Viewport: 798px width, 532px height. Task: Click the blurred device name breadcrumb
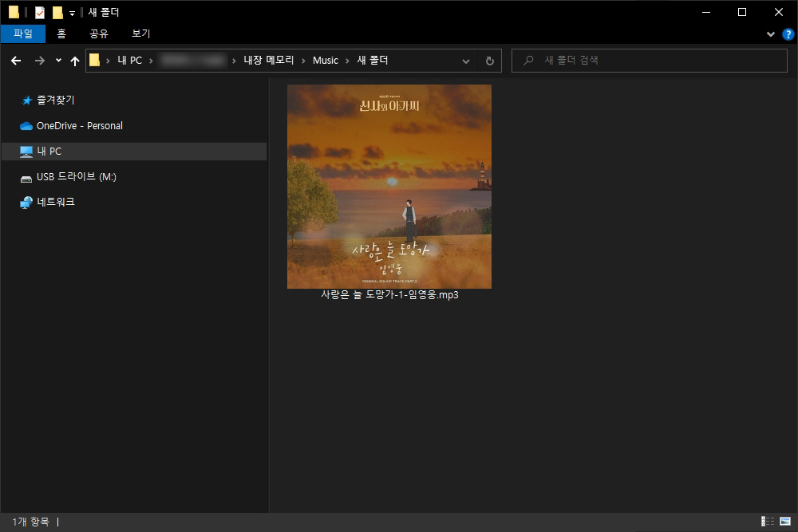[x=192, y=61]
